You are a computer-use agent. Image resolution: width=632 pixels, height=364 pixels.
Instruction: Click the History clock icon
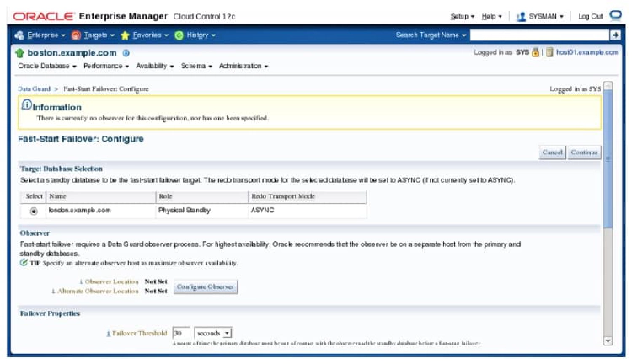pos(179,35)
